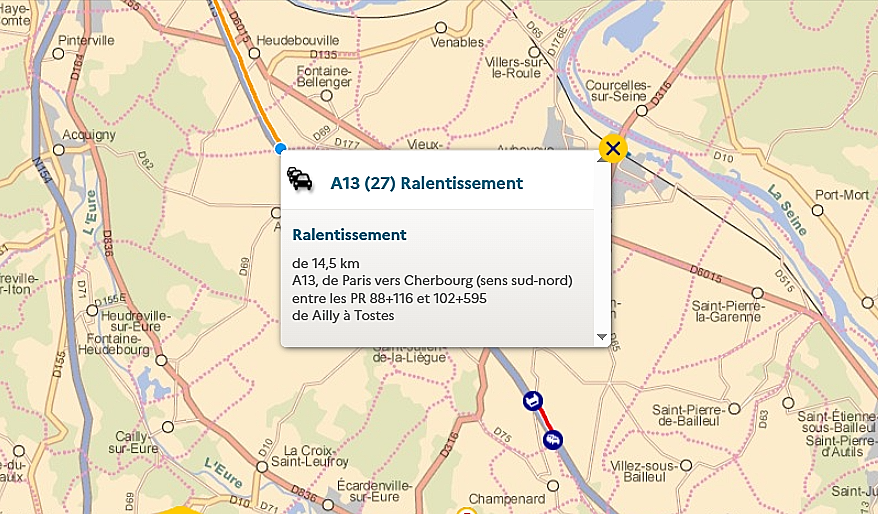This screenshot has width=878, height=514.
Task: Click the yellow-ringed event icon below Champenard
Action: tap(466, 511)
